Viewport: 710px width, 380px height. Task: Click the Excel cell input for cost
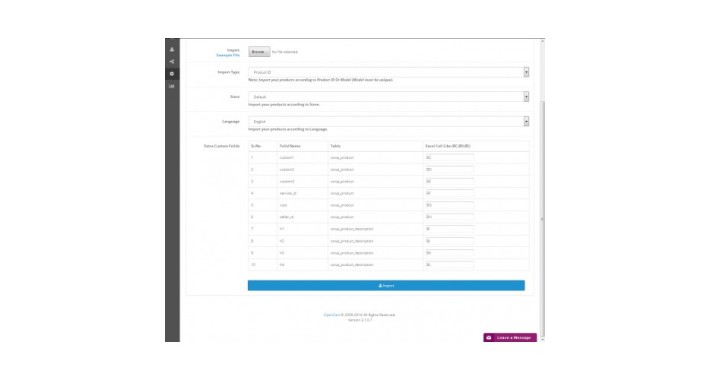pyautogui.click(x=449, y=205)
